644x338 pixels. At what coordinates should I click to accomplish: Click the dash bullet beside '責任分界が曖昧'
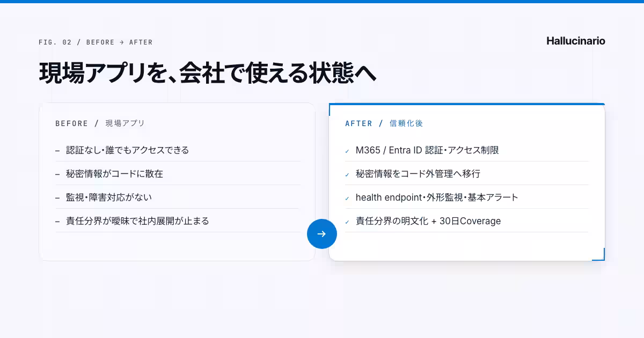pyautogui.click(x=57, y=222)
